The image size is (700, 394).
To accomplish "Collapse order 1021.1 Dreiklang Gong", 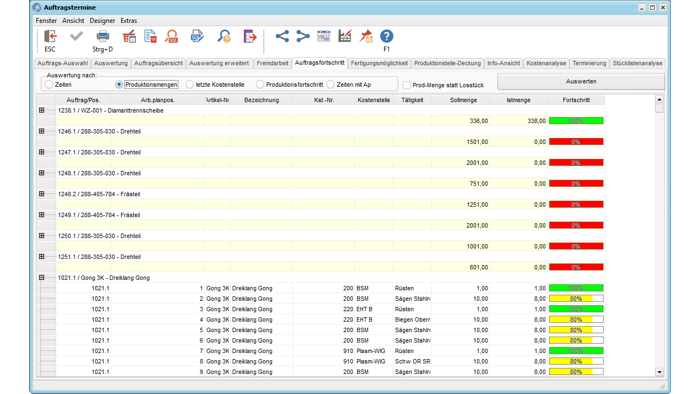I will (42, 278).
